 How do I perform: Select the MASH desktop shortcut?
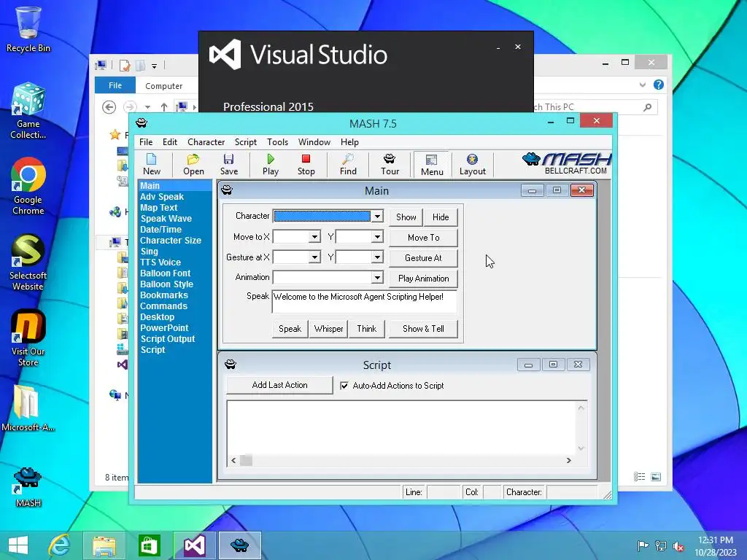pyautogui.click(x=28, y=487)
